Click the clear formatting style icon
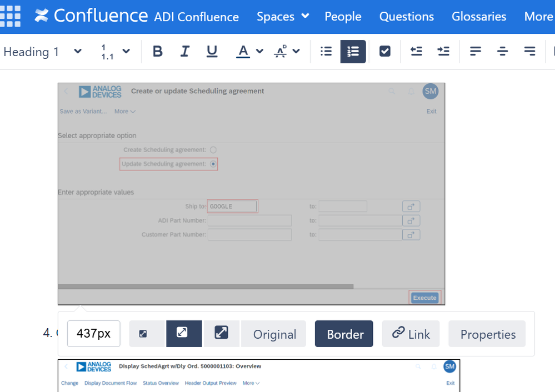555x392 pixels. tap(281, 52)
